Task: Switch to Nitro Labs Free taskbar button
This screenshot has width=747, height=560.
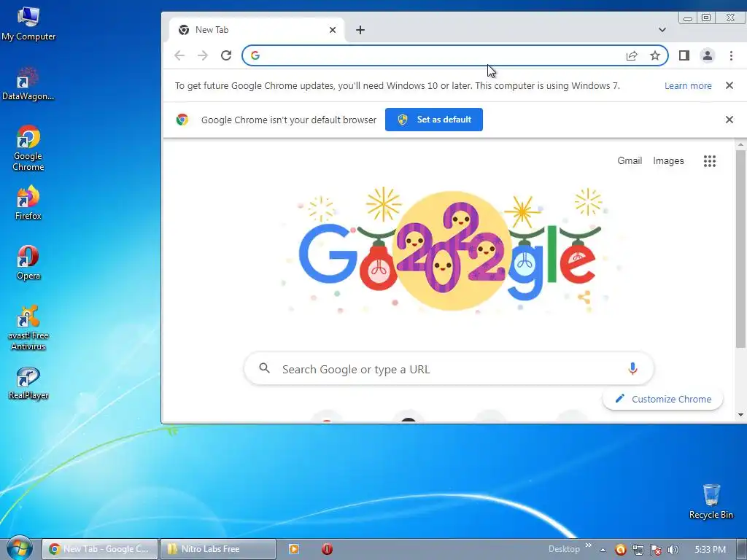Action: (217, 549)
